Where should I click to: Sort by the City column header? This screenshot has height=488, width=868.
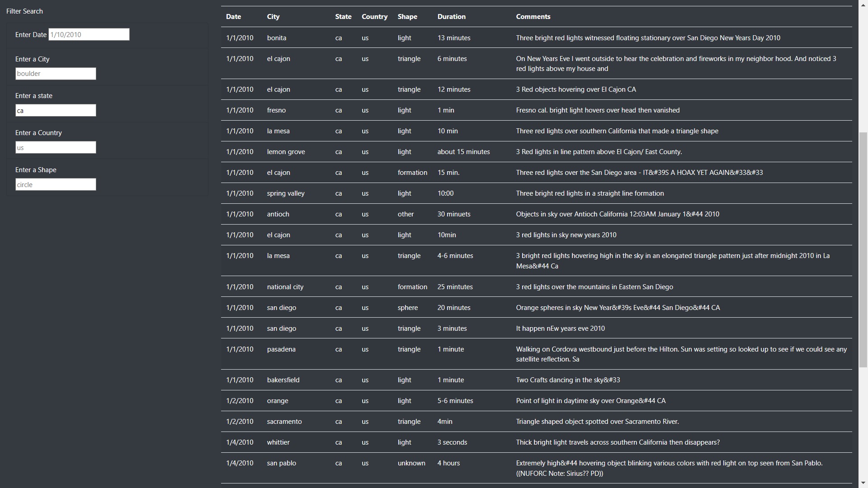(274, 17)
